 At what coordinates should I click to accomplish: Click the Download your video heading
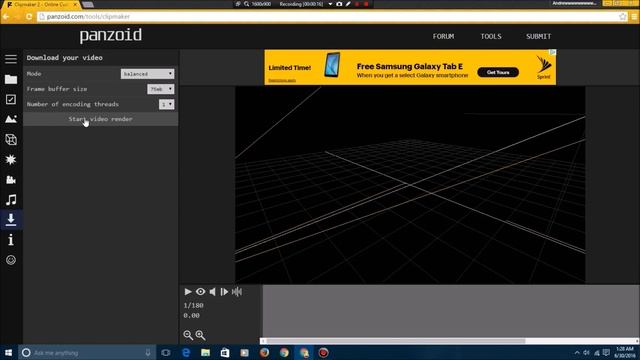(64, 58)
